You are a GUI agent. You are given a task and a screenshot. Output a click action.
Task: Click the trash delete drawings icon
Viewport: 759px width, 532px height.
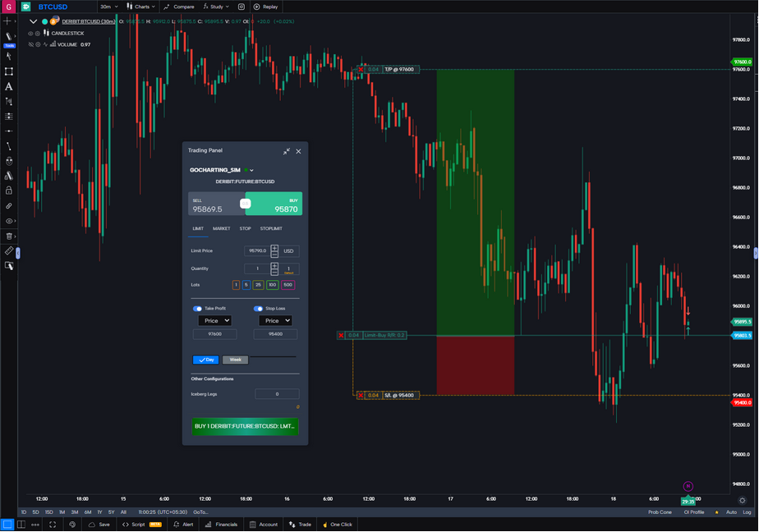pyautogui.click(x=9, y=236)
